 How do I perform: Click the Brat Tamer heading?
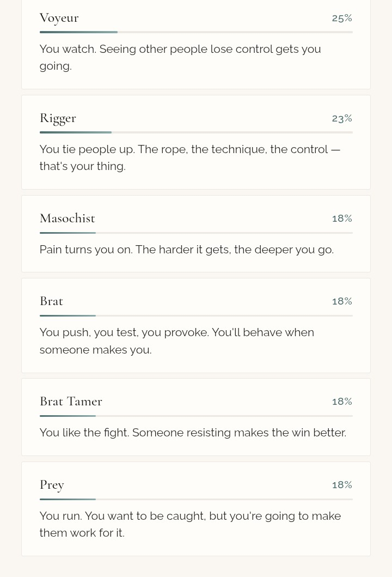coord(71,402)
